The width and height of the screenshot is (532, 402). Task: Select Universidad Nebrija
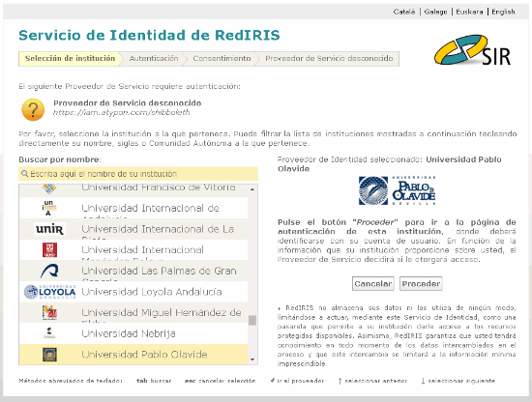133,333
